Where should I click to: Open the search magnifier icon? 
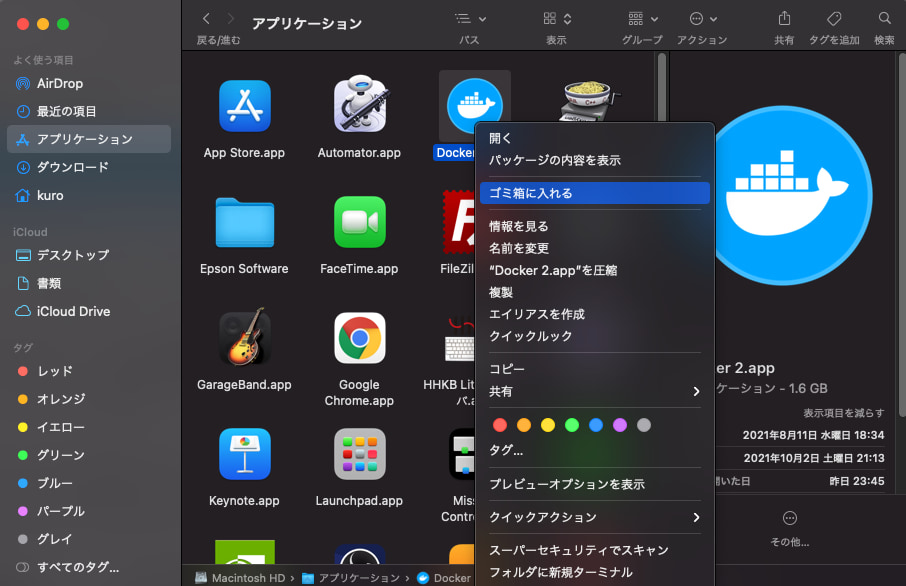click(x=885, y=18)
